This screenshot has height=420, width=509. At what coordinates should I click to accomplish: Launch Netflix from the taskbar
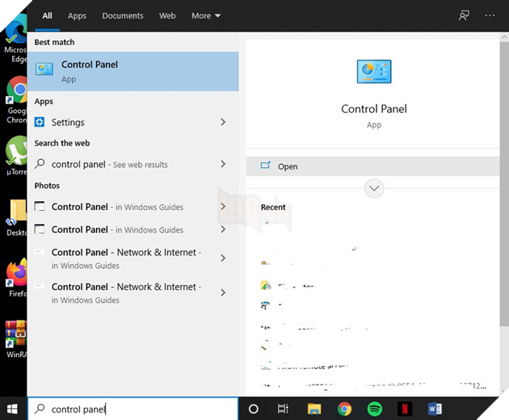pyautogui.click(x=405, y=409)
